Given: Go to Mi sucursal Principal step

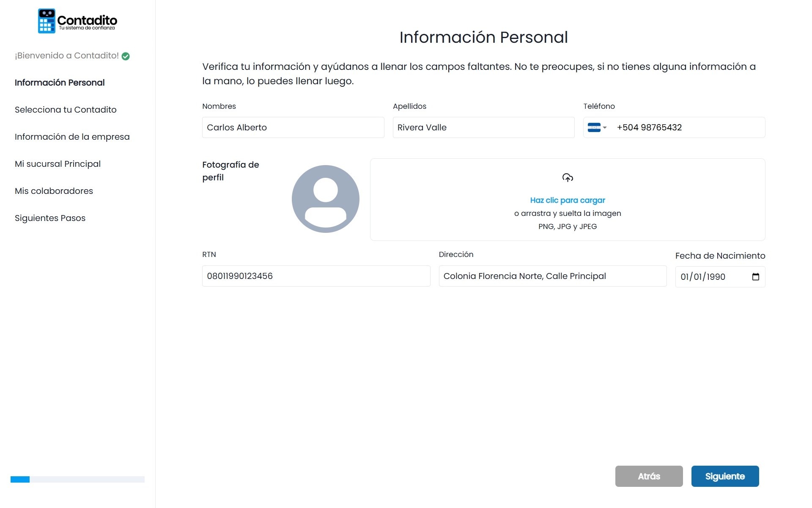Looking at the screenshot, I should [x=58, y=164].
